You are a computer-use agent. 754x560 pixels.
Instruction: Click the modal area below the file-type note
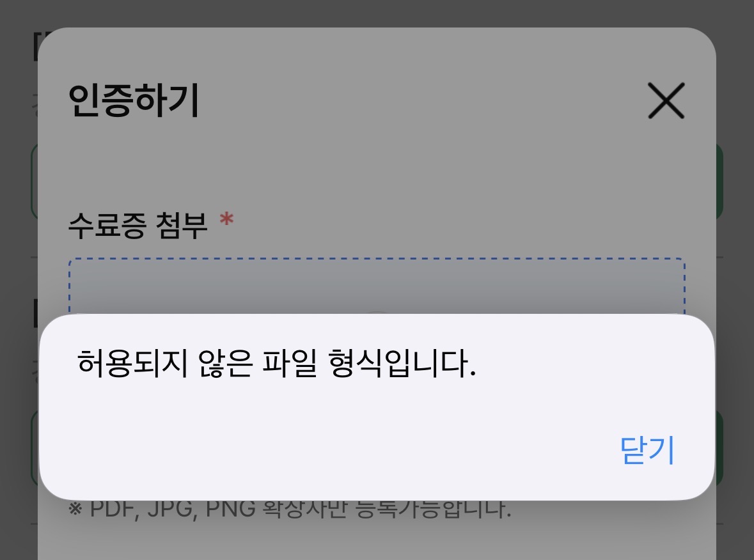tap(377, 542)
